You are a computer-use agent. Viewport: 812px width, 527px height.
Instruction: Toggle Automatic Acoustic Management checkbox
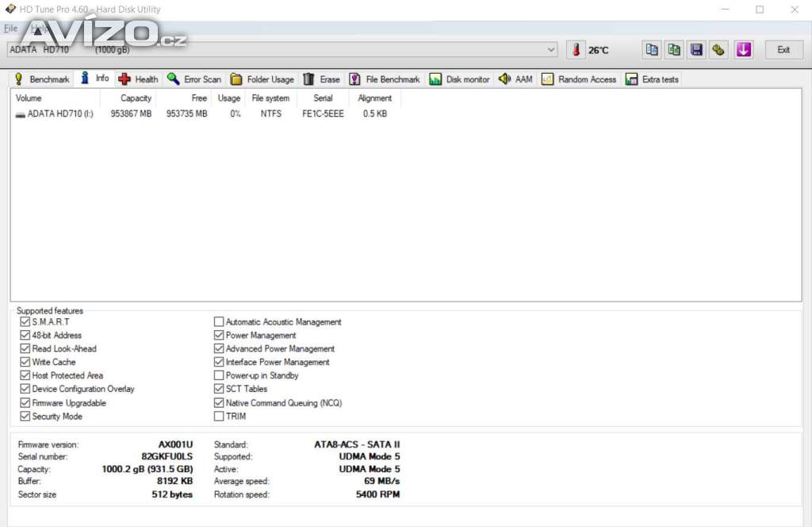tap(219, 321)
